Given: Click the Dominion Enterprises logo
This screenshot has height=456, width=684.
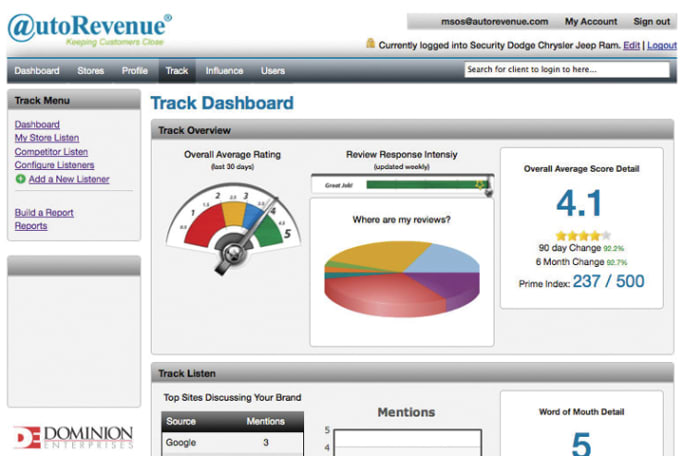Looking at the screenshot, I should [73, 437].
